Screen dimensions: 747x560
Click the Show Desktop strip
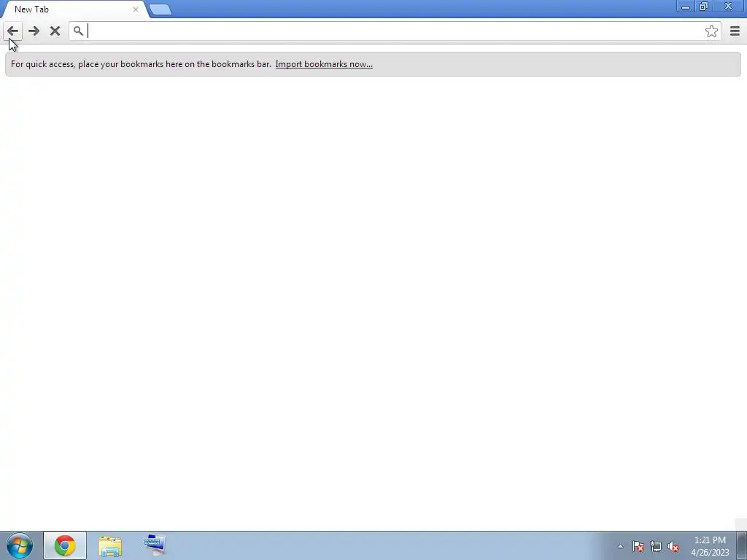[742, 545]
